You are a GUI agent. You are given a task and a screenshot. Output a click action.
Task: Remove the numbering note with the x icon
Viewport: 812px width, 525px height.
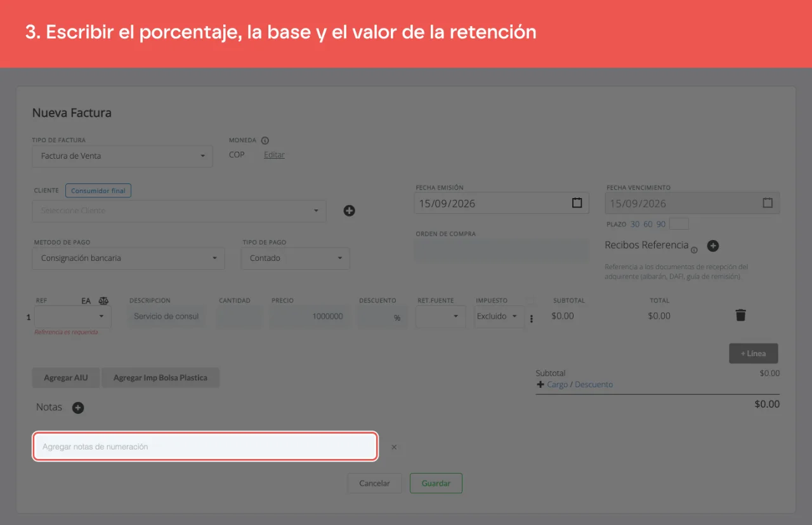[394, 448]
